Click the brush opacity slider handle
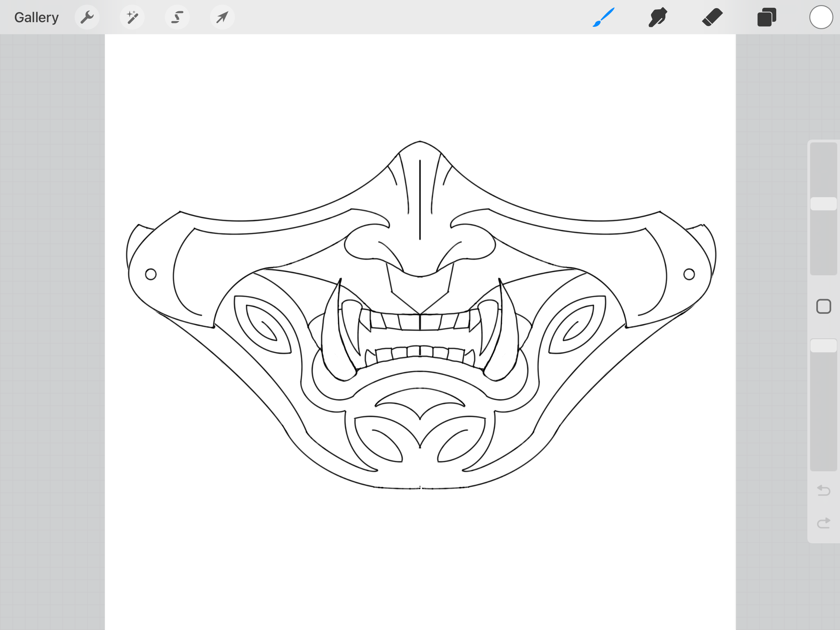The width and height of the screenshot is (840, 630). (x=824, y=345)
